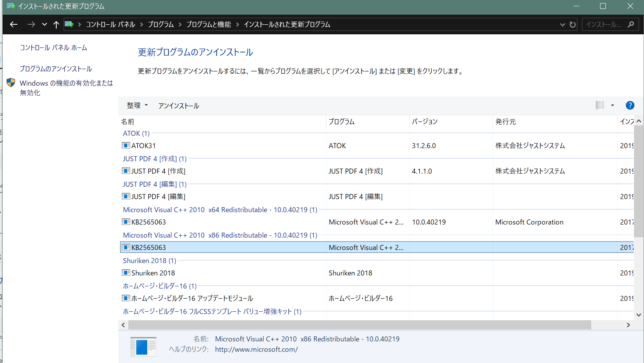
Task: Open http://www.microsoft.com/ help link
Action: point(256,349)
